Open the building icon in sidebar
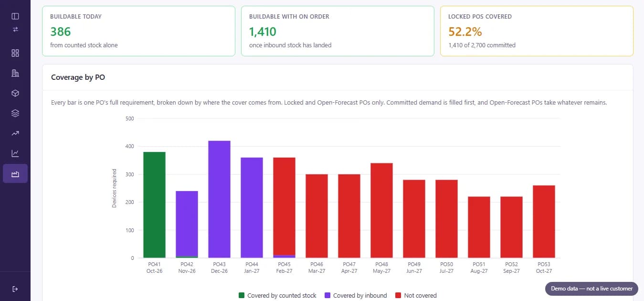This screenshot has height=301, width=644. click(15, 73)
